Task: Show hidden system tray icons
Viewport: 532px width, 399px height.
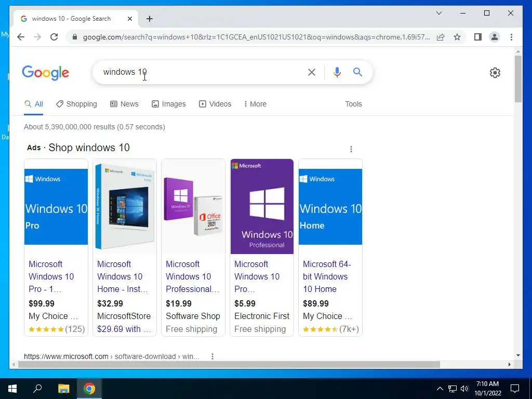Action: (x=440, y=389)
